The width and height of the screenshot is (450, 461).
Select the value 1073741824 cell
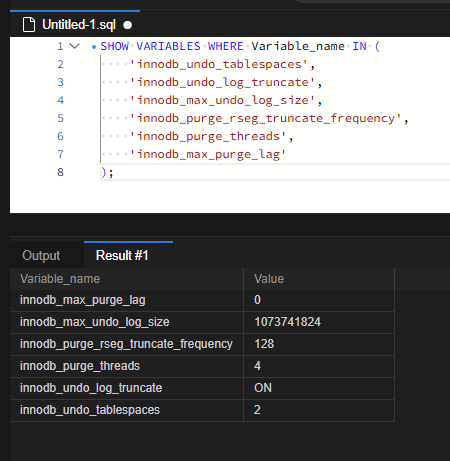pos(319,322)
